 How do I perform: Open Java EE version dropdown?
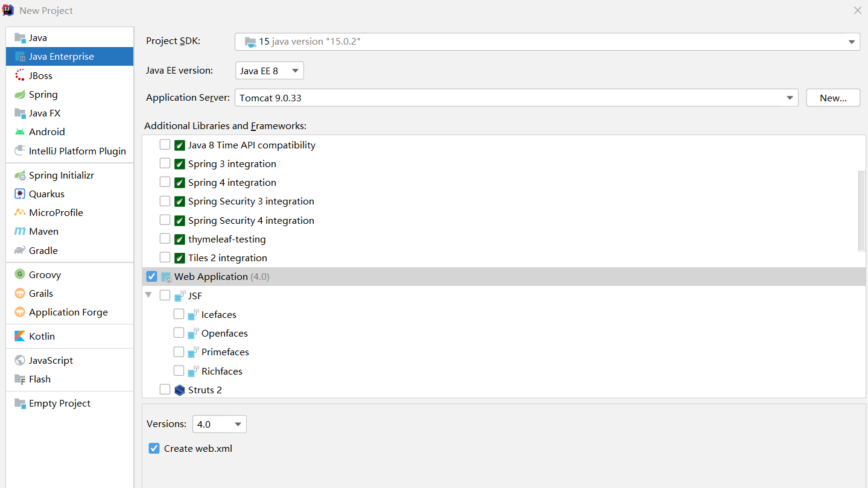coord(270,71)
